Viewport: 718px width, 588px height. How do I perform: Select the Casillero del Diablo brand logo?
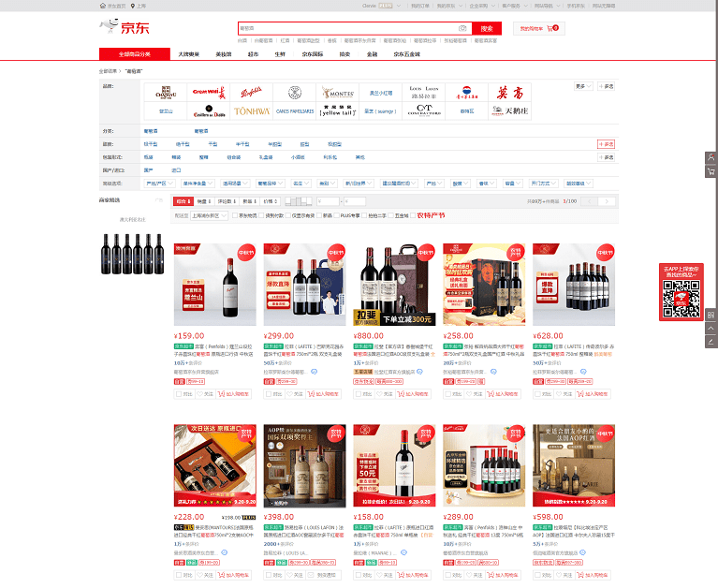(x=209, y=111)
